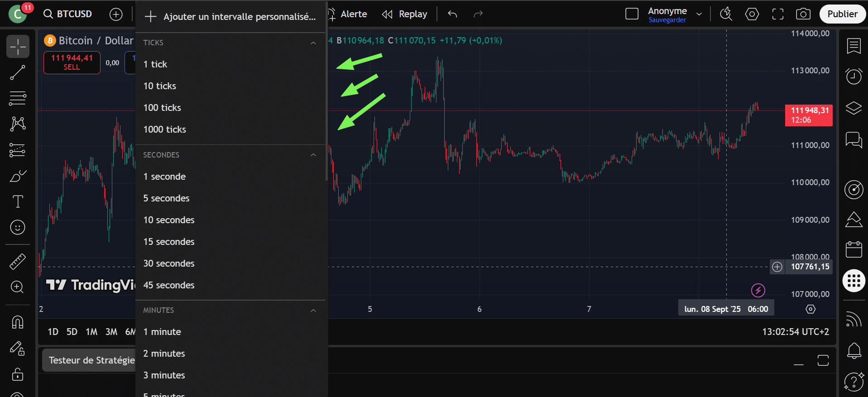Open the text annotation tool
Screen dimensions: 868x397
[18, 201]
